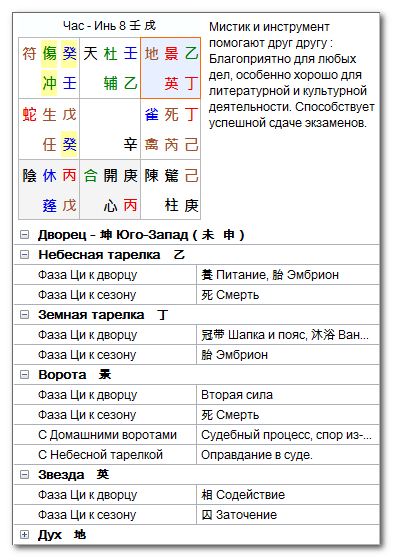Collapse the Ворота 景 section
Viewport: 393px width, 558px height.
click(25, 374)
